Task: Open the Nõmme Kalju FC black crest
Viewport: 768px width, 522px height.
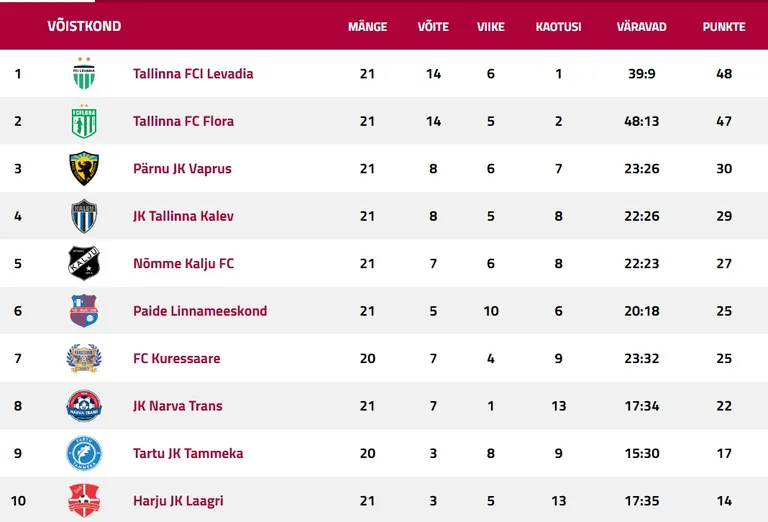Action: pyautogui.click(x=84, y=263)
